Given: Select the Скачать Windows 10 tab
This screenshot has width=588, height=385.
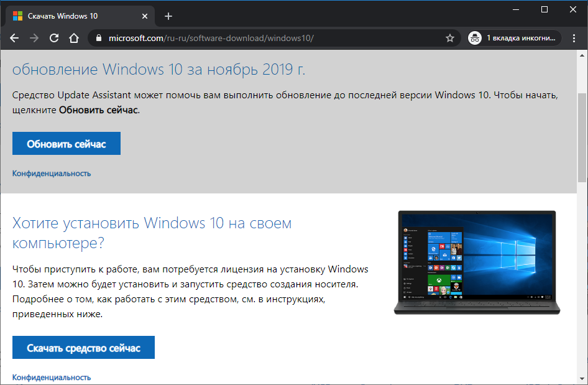Looking at the screenshot, I should (x=80, y=16).
